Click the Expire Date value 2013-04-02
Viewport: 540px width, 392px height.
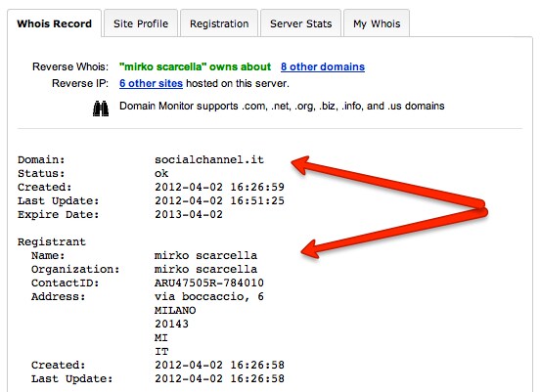point(189,214)
